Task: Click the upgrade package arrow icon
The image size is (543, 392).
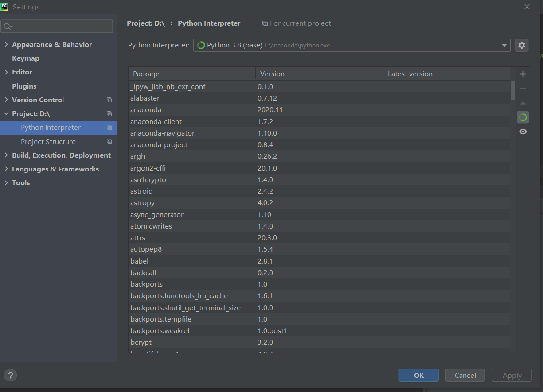Action: pyautogui.click(x=523, y=103)
